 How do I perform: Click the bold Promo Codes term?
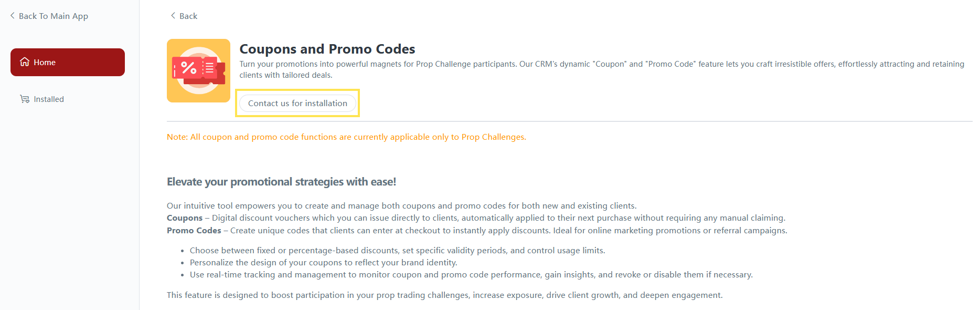click(194, 230)
